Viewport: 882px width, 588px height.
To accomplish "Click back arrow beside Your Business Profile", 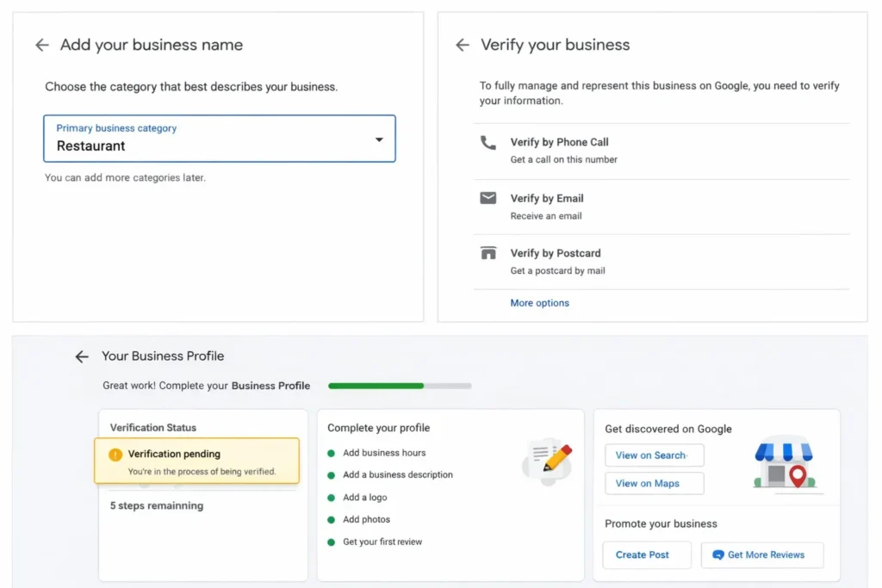I will pos(82,356).
